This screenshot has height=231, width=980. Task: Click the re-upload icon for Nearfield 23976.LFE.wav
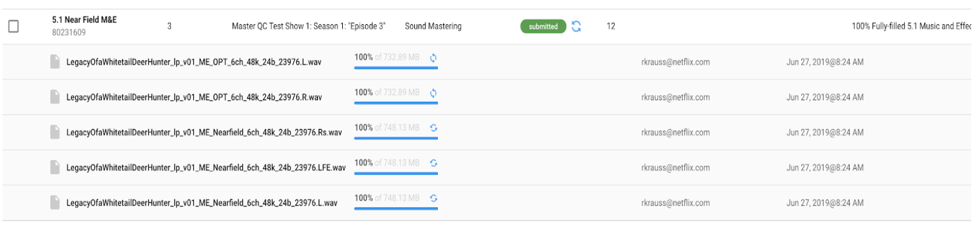(x=433, y=163)
